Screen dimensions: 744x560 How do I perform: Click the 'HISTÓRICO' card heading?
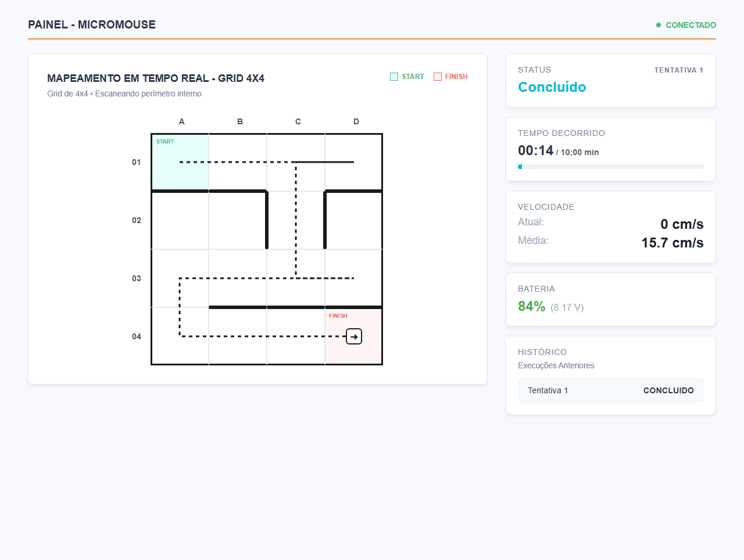click(x=542, y=352)
